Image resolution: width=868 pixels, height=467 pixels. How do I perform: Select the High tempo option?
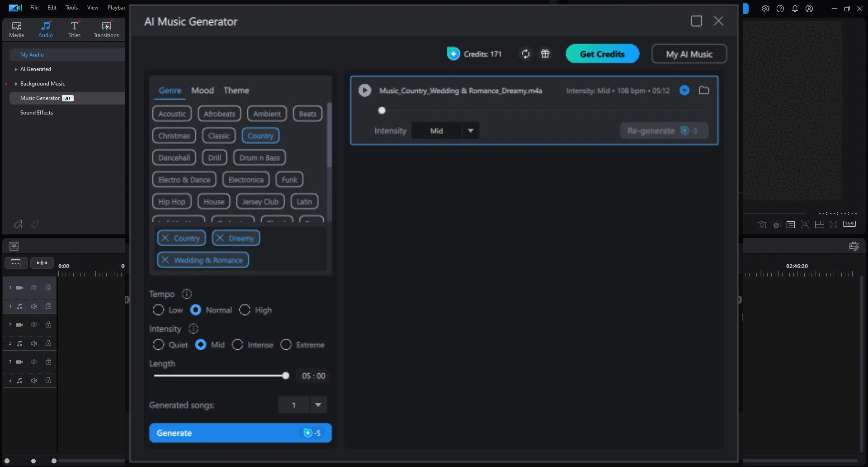(245, 310)
